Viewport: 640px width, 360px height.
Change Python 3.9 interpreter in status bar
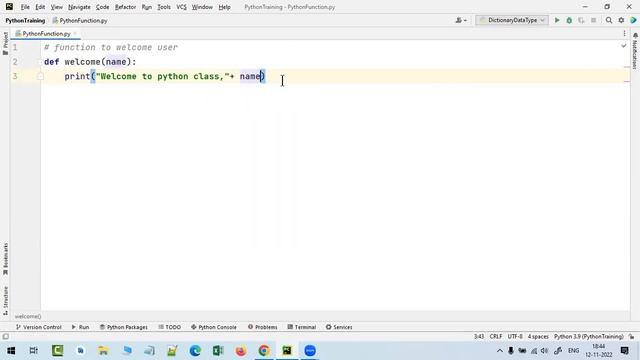click(589, 337)
